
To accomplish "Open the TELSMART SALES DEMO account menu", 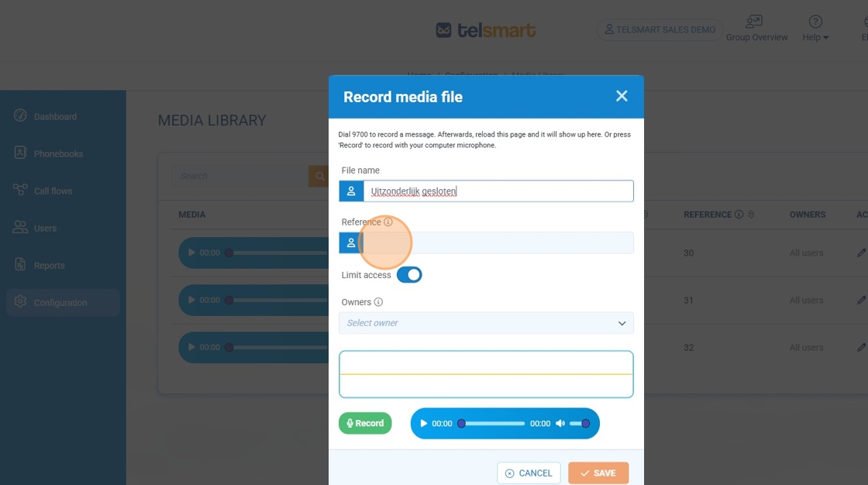I will pyautogui.click(x=660, y=30).
